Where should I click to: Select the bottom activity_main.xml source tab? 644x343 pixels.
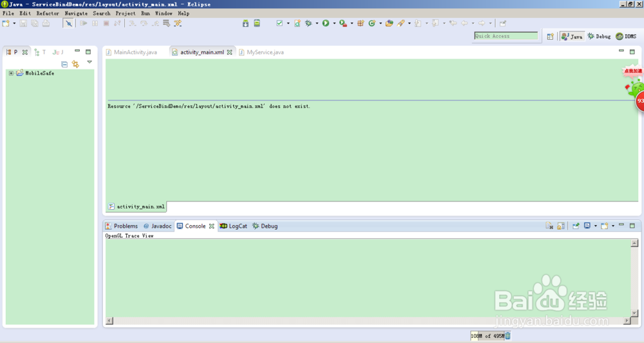pyautogui.click(x=137, y=207)
